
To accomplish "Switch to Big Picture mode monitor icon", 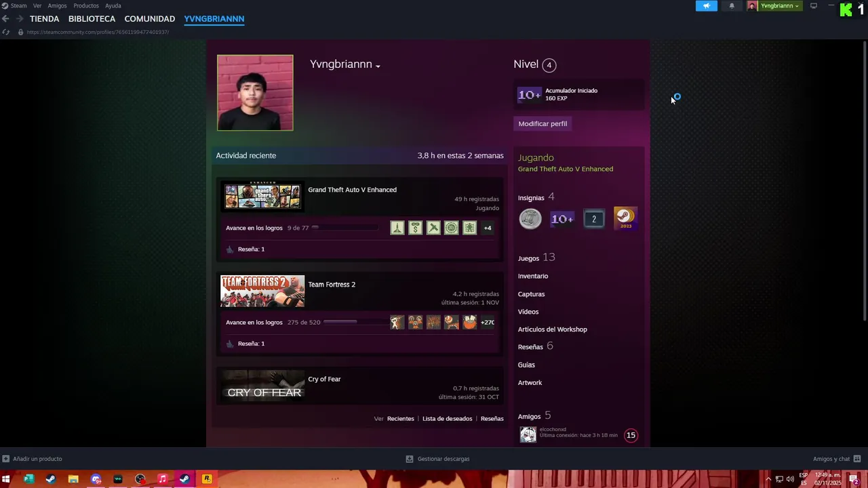I will [814, 5].
